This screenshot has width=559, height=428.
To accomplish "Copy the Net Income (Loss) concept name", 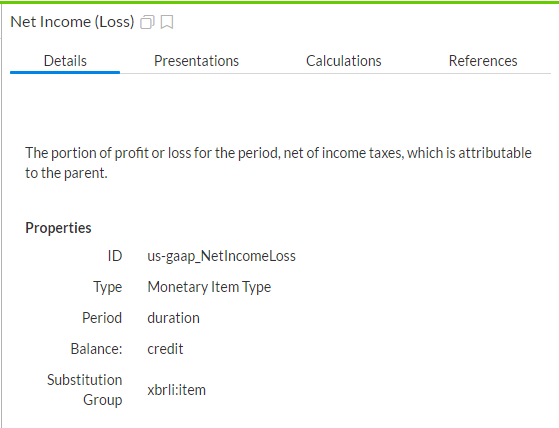I will click(x=147, y=22).
